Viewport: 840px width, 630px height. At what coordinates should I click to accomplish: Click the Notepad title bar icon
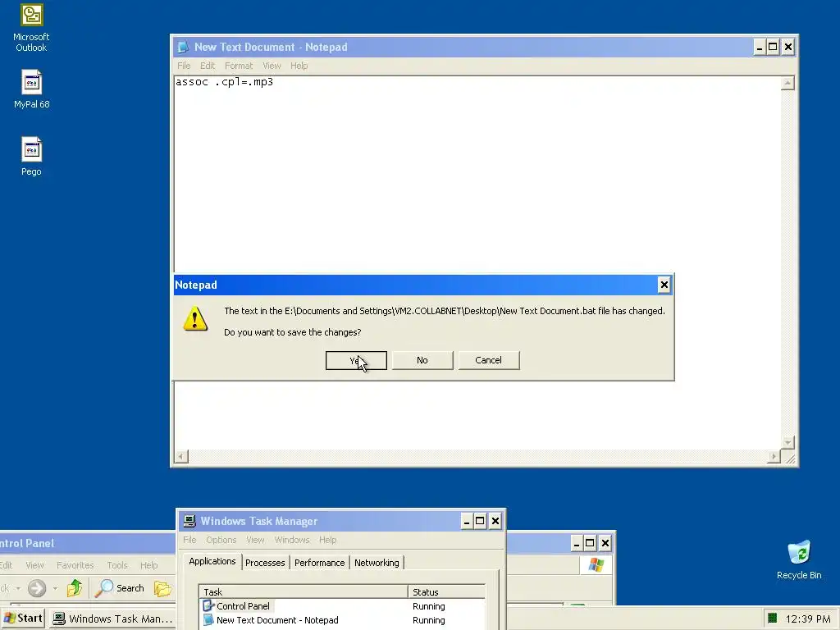click(183, 47)
